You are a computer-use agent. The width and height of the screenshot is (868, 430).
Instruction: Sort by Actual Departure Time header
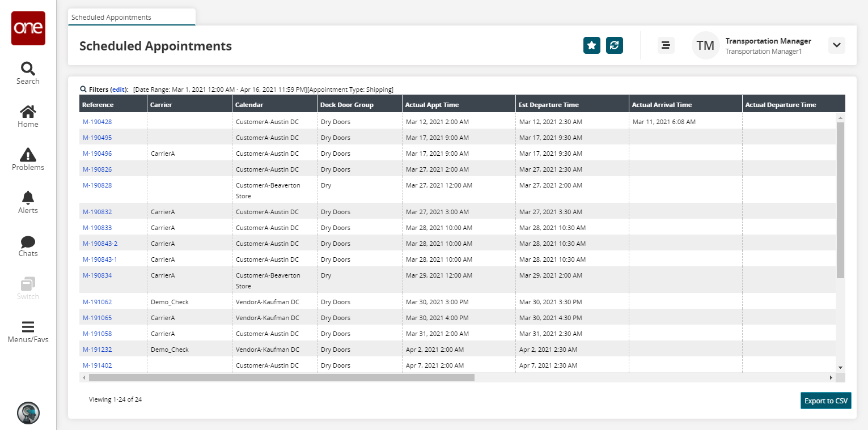pos(794,105)
